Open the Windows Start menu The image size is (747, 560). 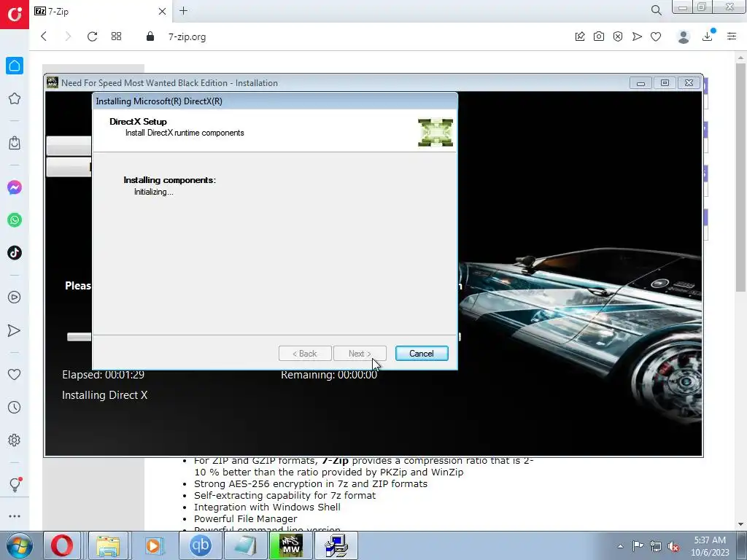tap(19, 545)
